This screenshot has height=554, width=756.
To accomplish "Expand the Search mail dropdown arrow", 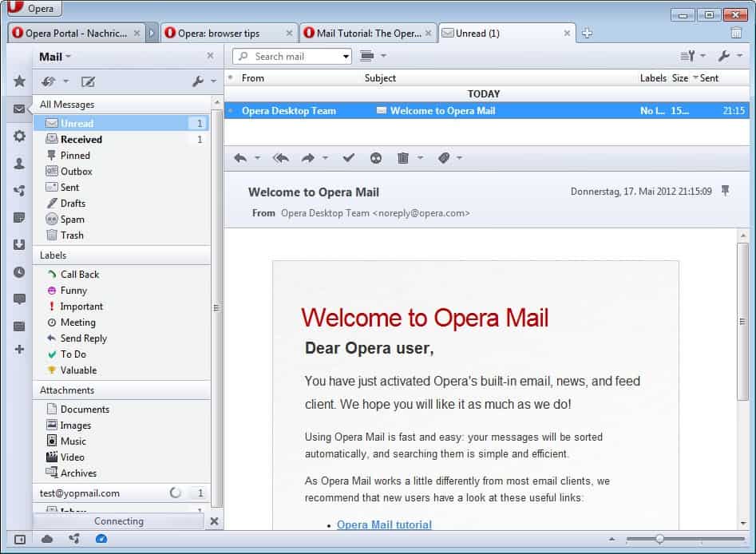I will point(346,57).
